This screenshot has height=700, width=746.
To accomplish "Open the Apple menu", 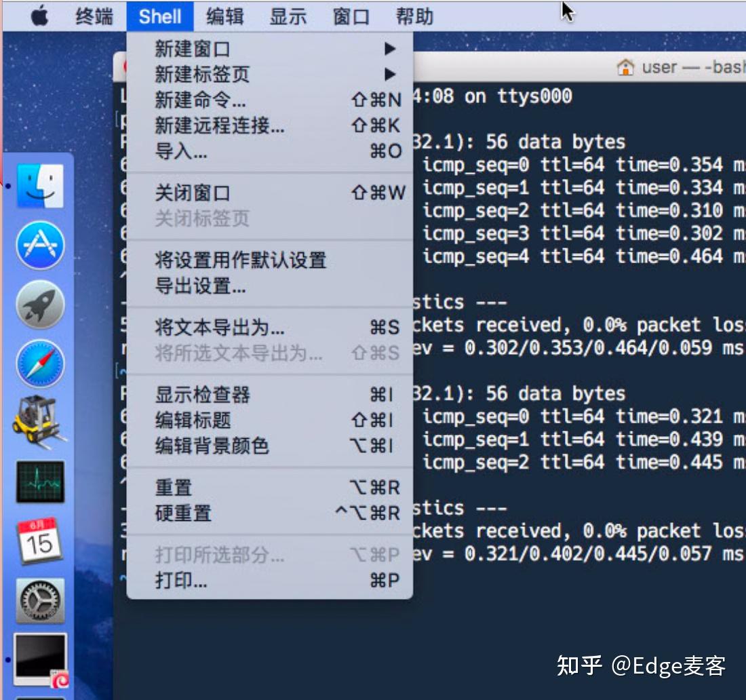I will click(x=39, y=17).
